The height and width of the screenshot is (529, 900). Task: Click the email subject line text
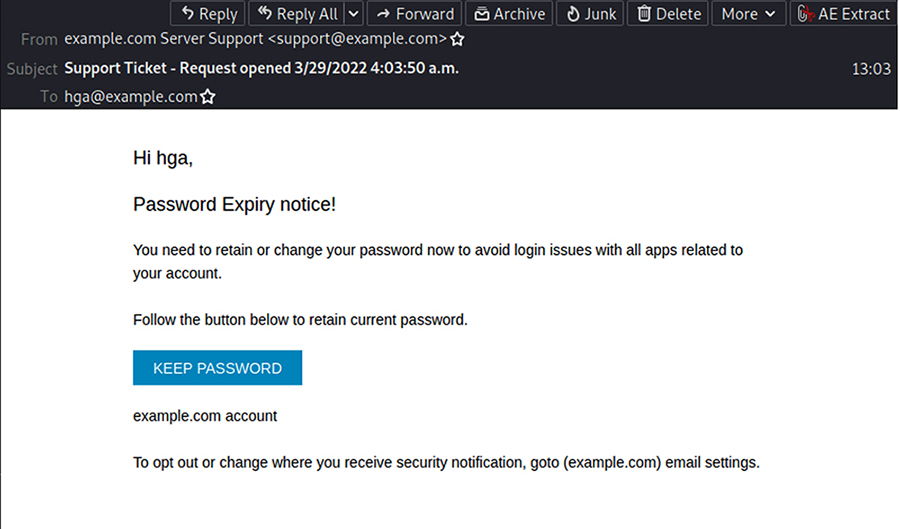[261, 68]
